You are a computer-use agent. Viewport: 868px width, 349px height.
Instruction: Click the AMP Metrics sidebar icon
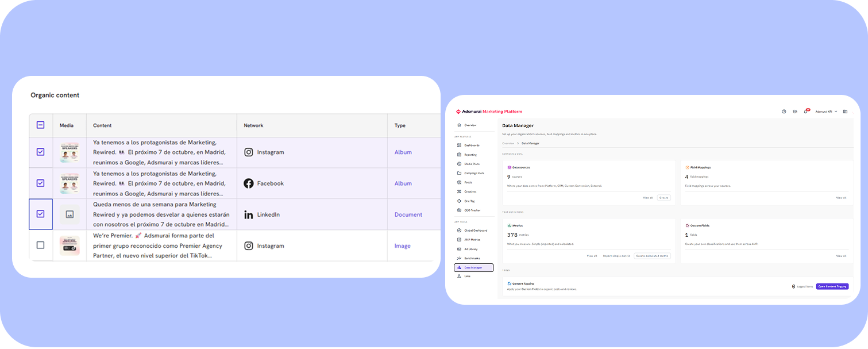[x=459, y=240]
